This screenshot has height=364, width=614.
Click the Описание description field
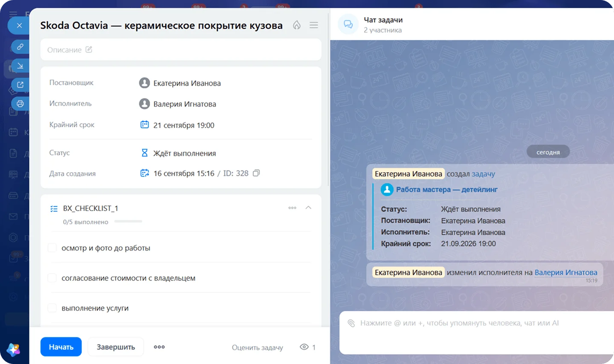[x=181, y=50]
